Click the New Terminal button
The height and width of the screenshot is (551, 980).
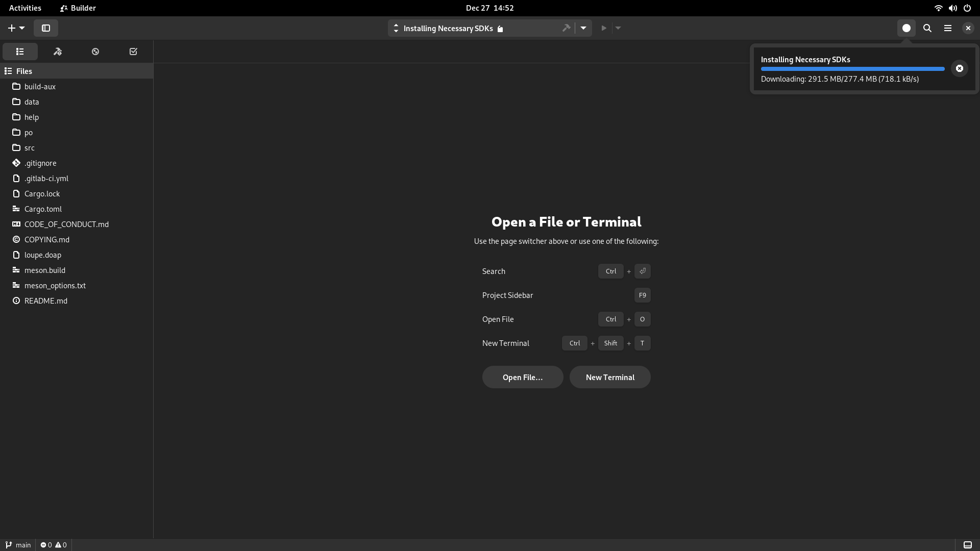coord(610,377)
